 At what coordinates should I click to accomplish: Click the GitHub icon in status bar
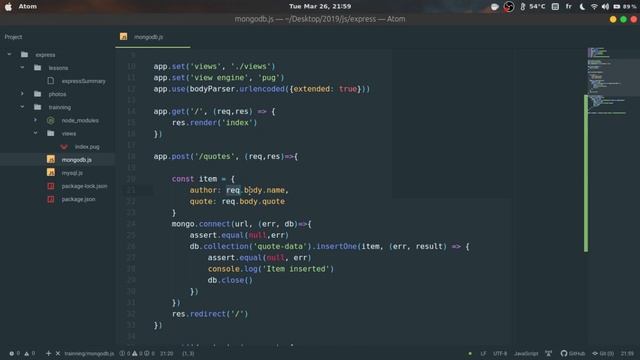pyautogui.click(x=564, y=353)
